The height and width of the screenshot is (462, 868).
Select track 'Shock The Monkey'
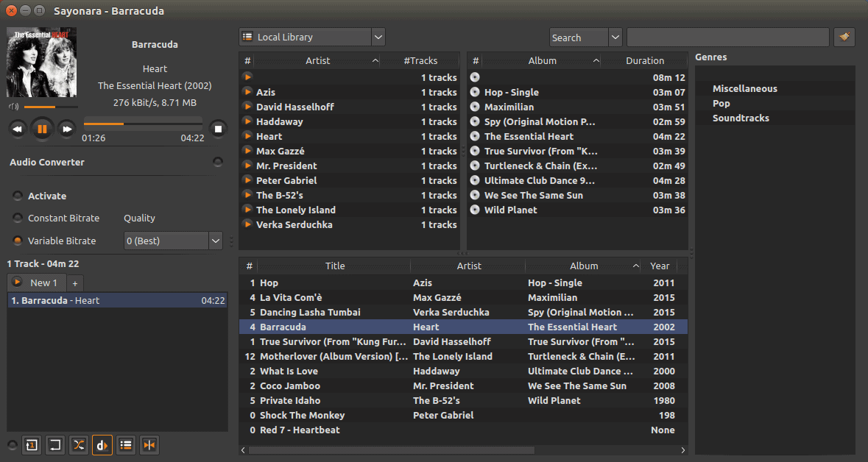(463, 415)
